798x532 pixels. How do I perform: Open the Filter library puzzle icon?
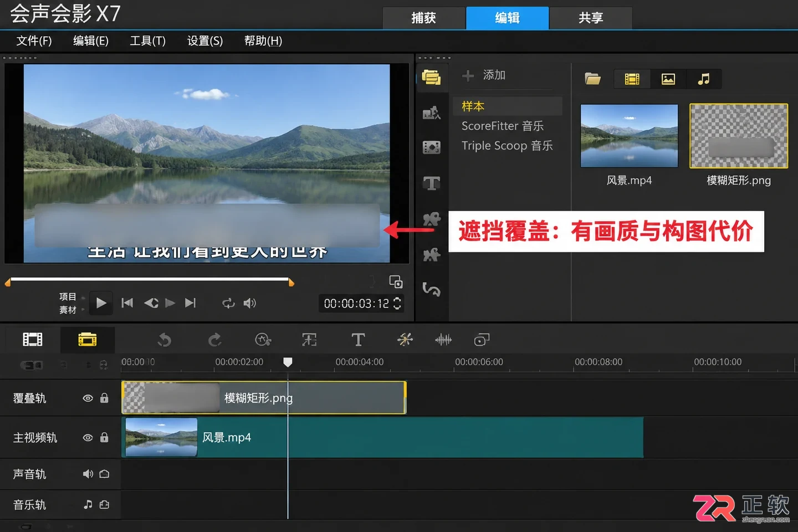click(x=431, y=255)
